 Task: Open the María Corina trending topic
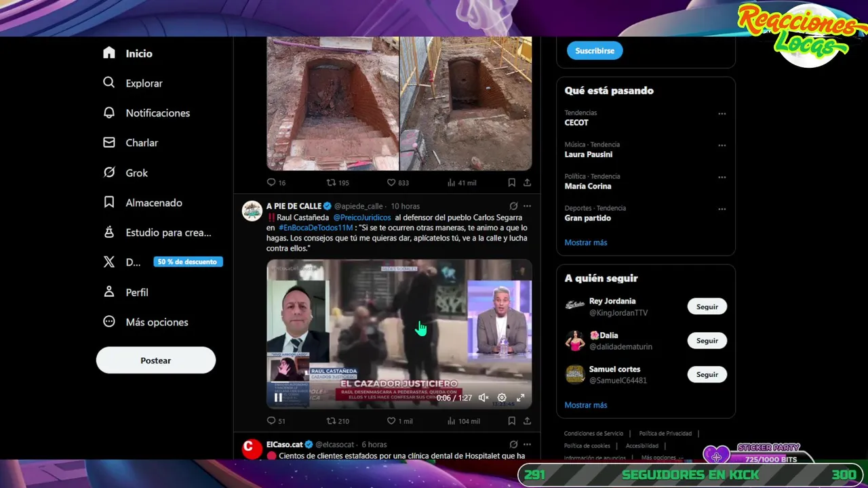click(588, 186)
